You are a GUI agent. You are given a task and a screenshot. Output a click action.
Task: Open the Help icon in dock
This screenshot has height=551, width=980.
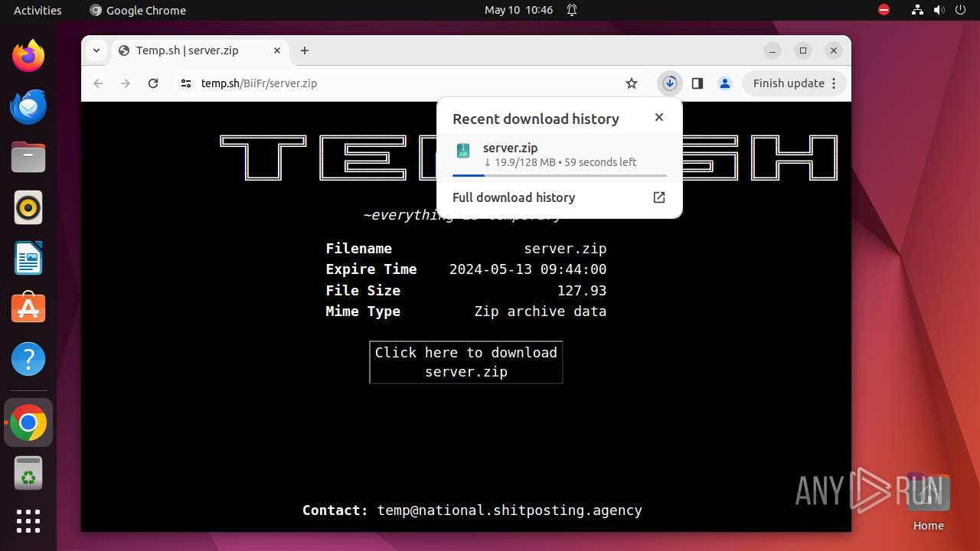[28, 359]
